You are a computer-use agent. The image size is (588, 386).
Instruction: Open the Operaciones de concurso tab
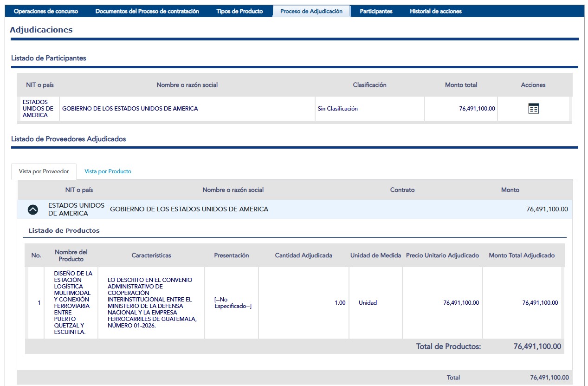click(x=46, y=11)
